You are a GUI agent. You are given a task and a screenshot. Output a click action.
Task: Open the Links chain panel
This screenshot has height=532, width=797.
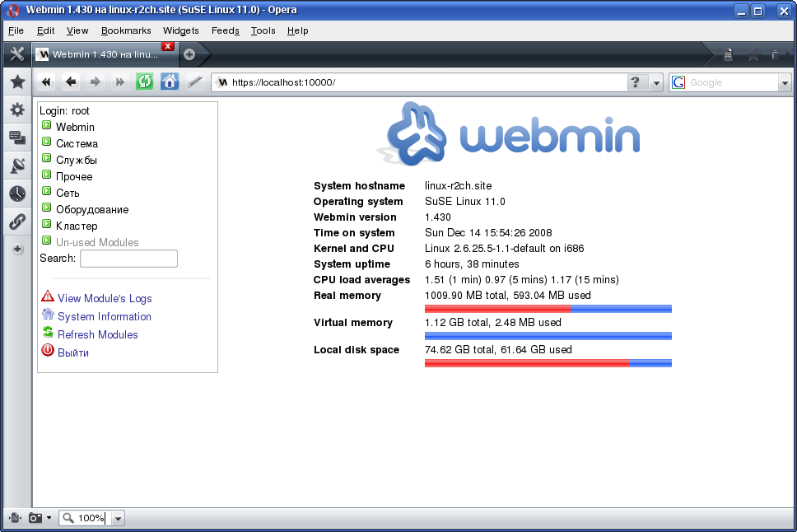point(18,222)
